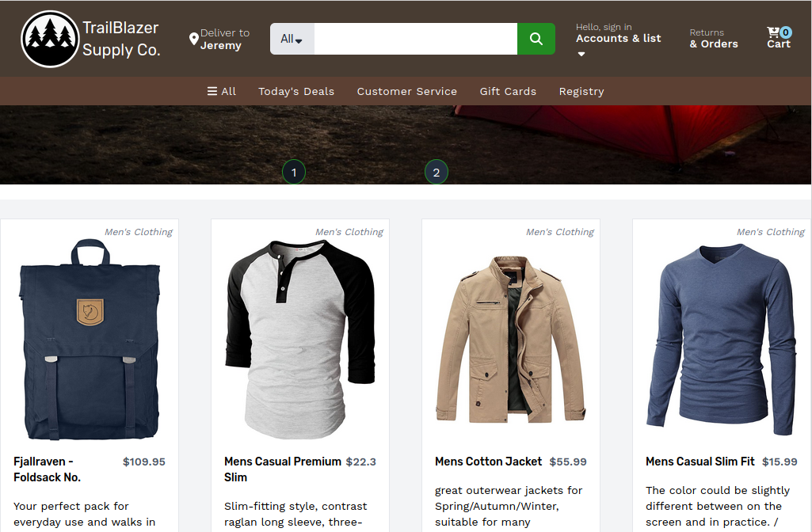Click the $15.99 price
The height and width of the screenshot is (532, 812).
click(780, 462)
